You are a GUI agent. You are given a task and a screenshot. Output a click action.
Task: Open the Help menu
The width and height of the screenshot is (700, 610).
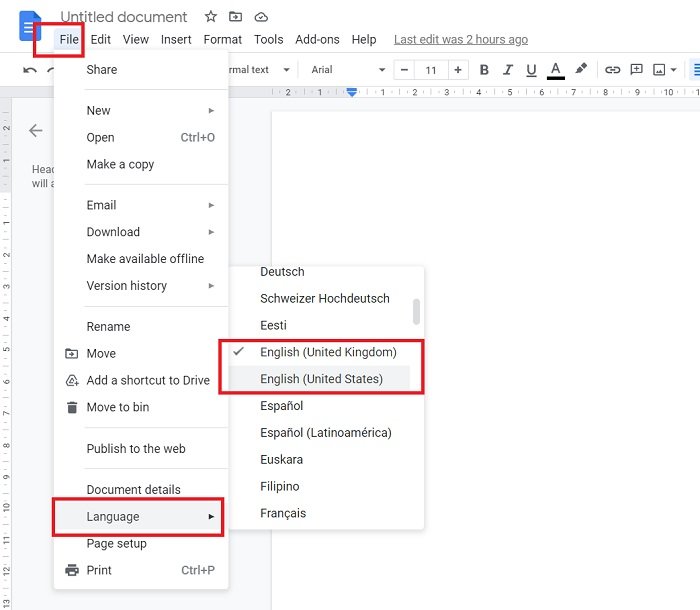point(364,40)
